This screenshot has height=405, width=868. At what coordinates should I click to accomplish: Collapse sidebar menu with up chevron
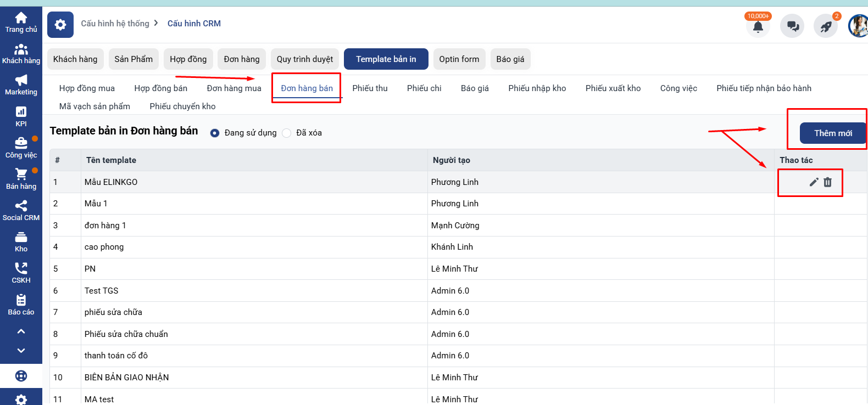21,331
